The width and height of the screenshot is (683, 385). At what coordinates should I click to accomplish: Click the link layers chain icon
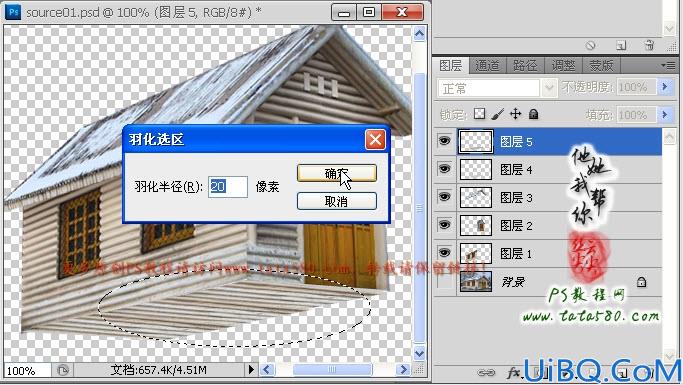[486, 373]
